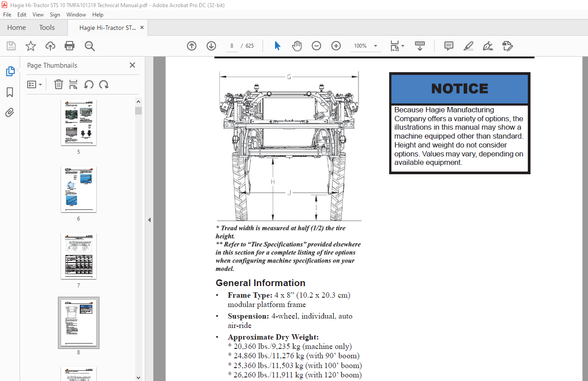The height and width of the screenshot is (381, 588).
Task: Rotate pages clockwise
Action: tap(104, 84)
